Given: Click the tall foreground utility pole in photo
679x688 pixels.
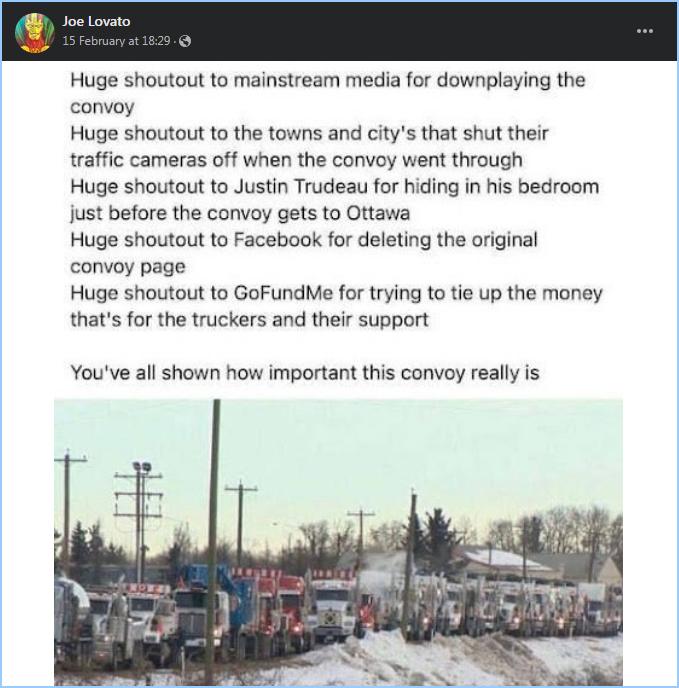Looking at the screenshot, I should (x=213, y=542).
